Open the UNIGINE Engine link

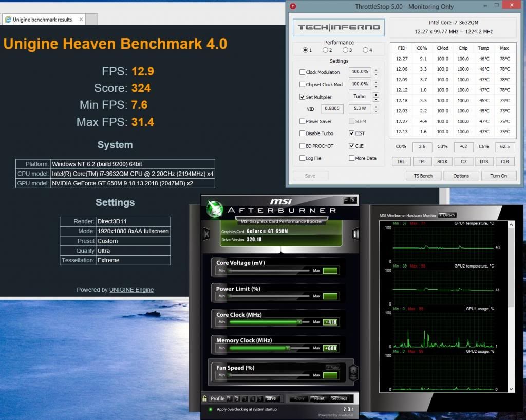tap(131, 290)
